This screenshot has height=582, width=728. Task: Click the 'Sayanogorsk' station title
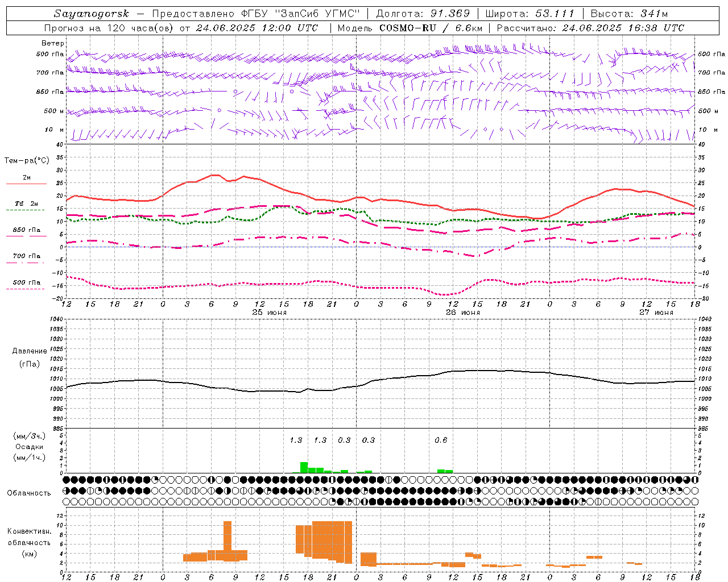click(x=92, y=14)
